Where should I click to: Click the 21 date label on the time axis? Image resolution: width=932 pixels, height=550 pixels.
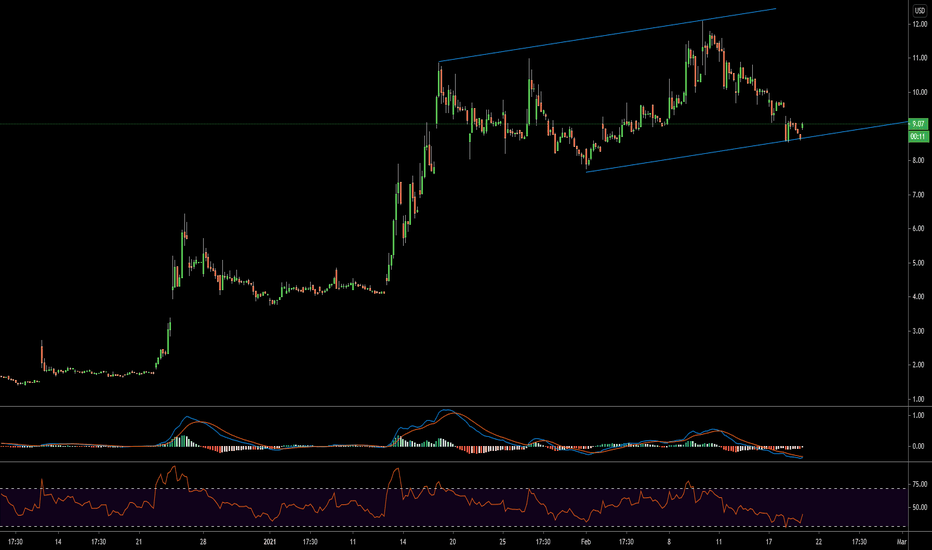point(138,542)
